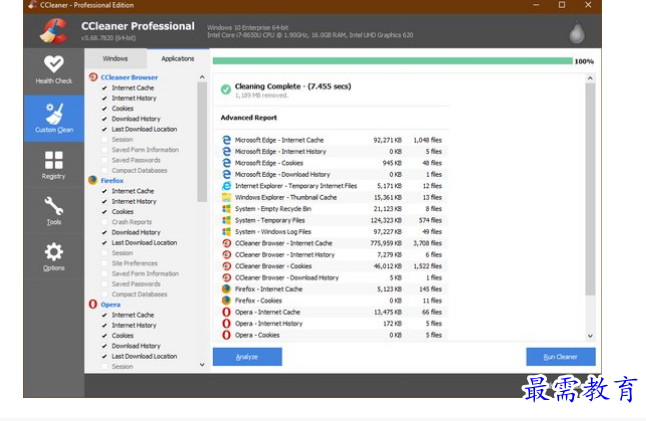
Task: Open the Options gear section
Action: click(x=53, y=257)
